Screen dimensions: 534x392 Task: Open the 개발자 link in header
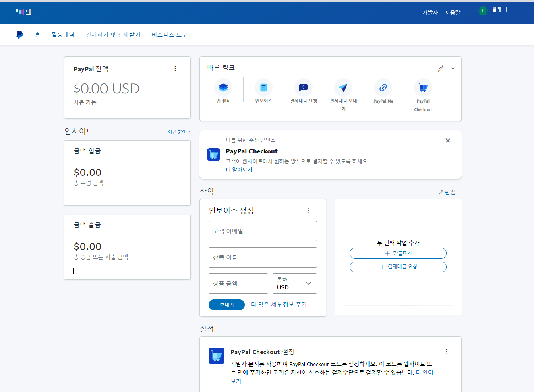pos(430,13)
